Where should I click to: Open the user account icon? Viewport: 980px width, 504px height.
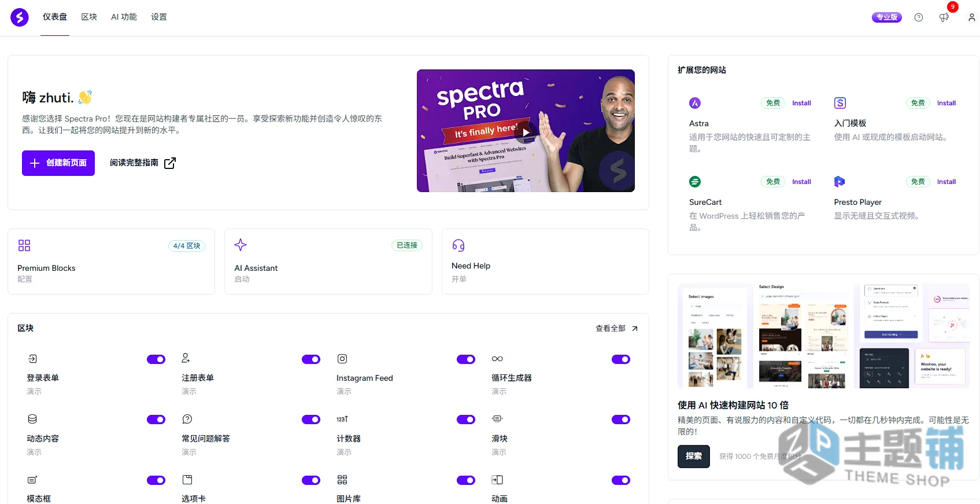pyautogui.click(x=972, y=17)
